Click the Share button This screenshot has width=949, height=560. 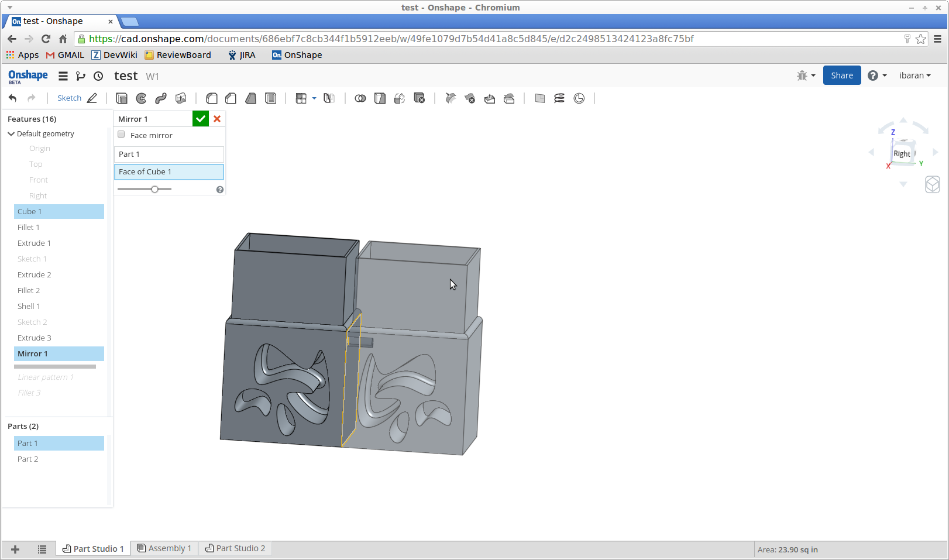[x=841, y=75]
